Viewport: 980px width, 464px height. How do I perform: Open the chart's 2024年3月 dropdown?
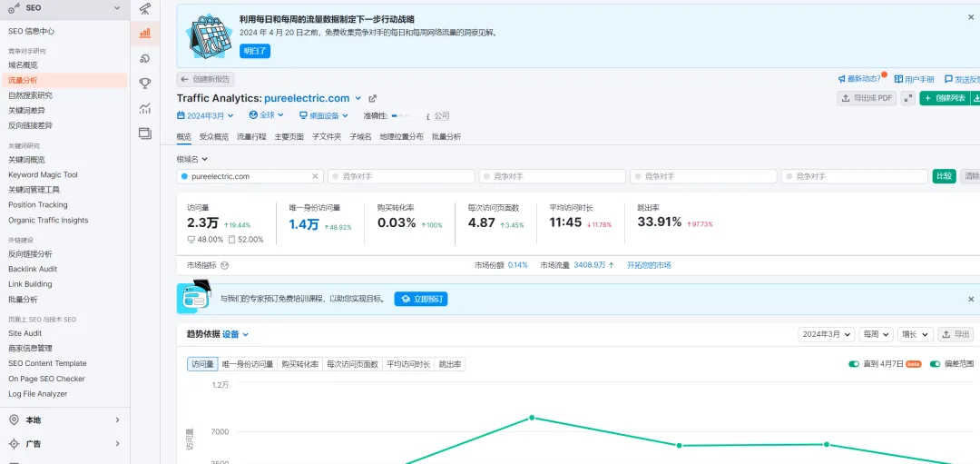tap(827, 334)
